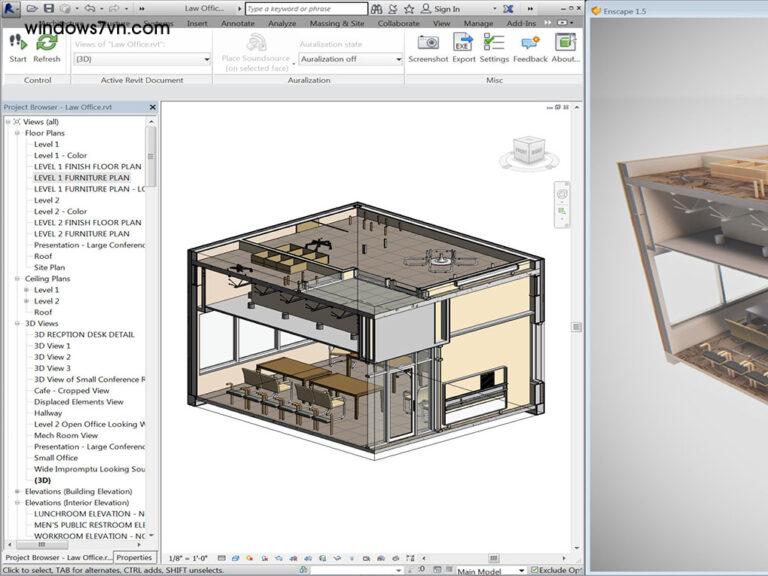Image resolution: width=768 pixels, height=576 pixels.
Task: Open the Feedback tool
Action: click(x=530, y=48)
